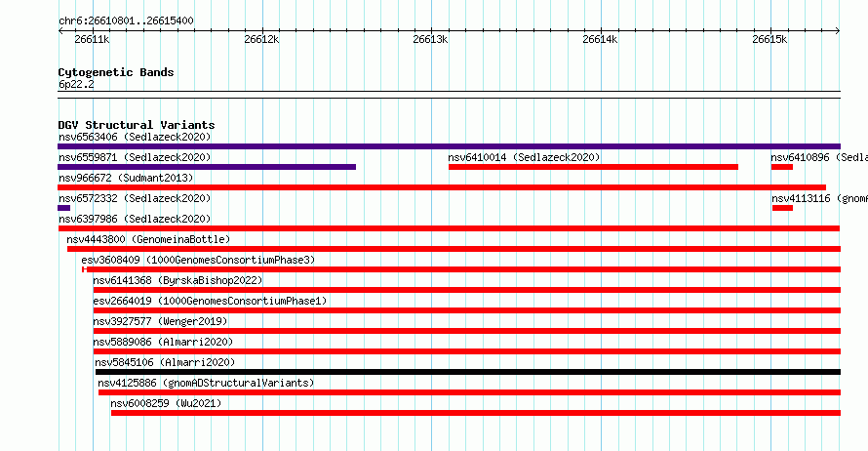Image resolution: width=868 pixels, height=451 pixels.
Task: Click the left arrow of the ruler
Action: (x=60, y=31)
